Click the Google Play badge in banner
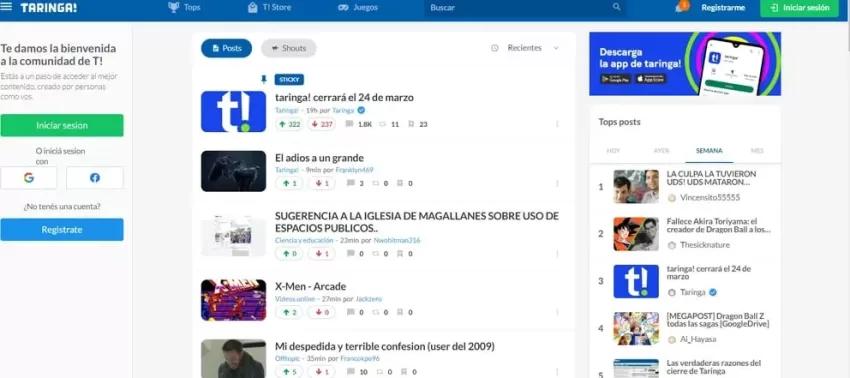This screenshot has height=378, width=850. pyautogui.click(x=615, y=79)
